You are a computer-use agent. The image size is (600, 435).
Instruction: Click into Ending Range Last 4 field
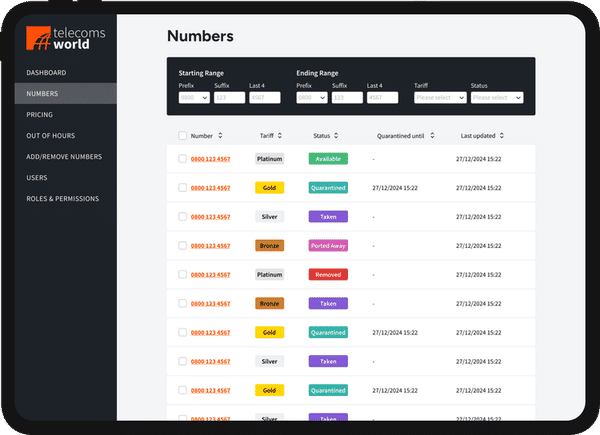pyautogui.click(x=383, y=98)
